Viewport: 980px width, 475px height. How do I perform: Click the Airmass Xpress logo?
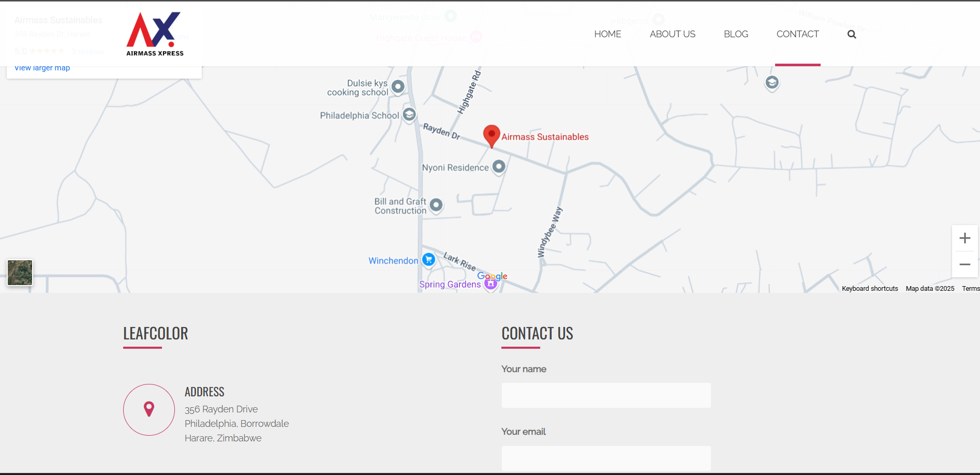point(155,34)
